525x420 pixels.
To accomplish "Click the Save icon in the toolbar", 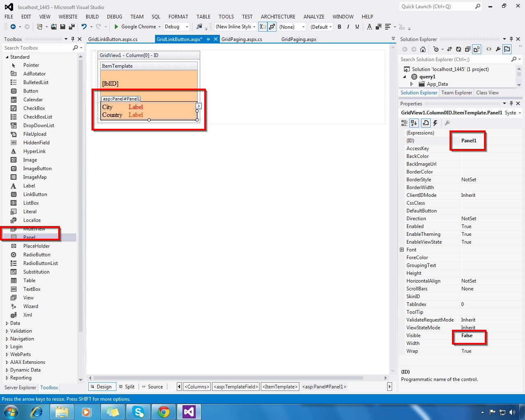I will 62,26.
